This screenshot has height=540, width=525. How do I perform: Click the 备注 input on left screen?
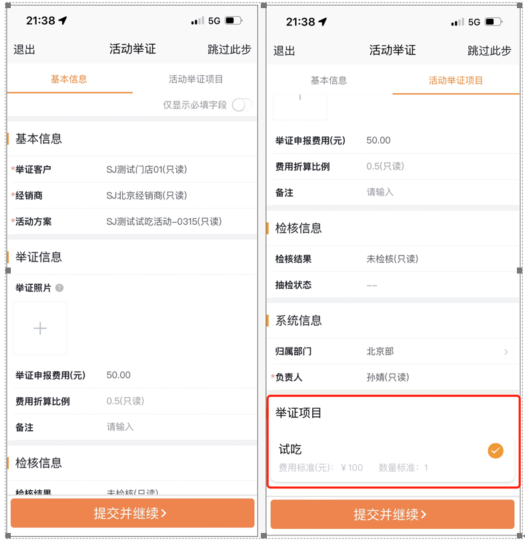[179, 427]
